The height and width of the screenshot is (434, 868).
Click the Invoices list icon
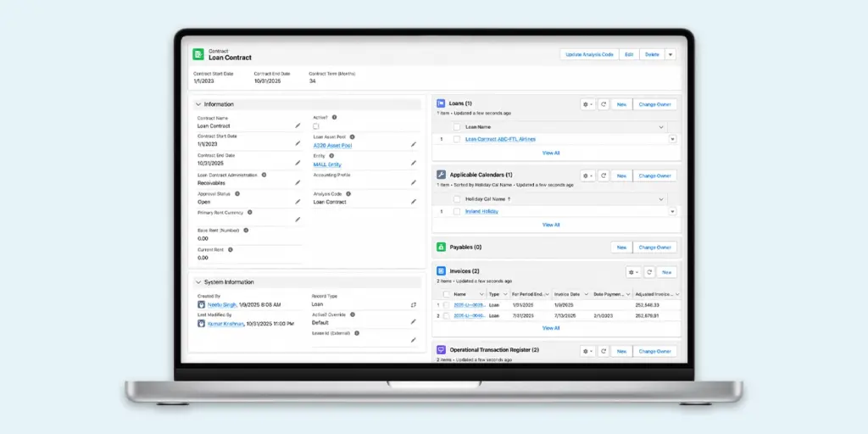pyautogui.click(x=441, y=270)
